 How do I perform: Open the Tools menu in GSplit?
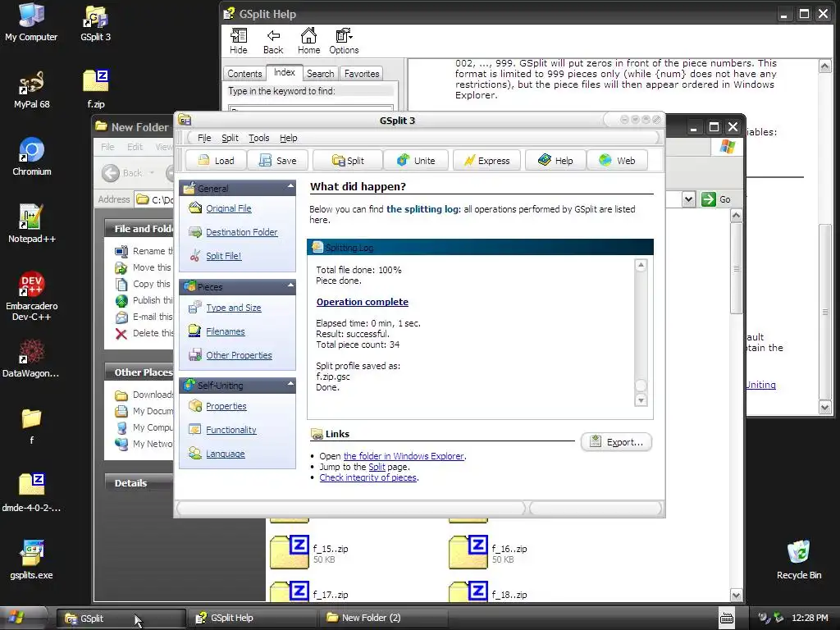[x=258, y=138]
